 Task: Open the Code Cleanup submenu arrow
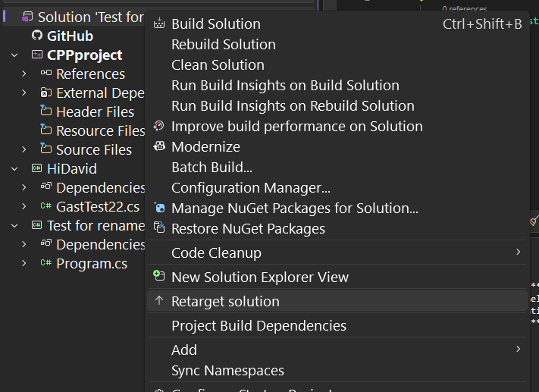(x=518, y=252)
